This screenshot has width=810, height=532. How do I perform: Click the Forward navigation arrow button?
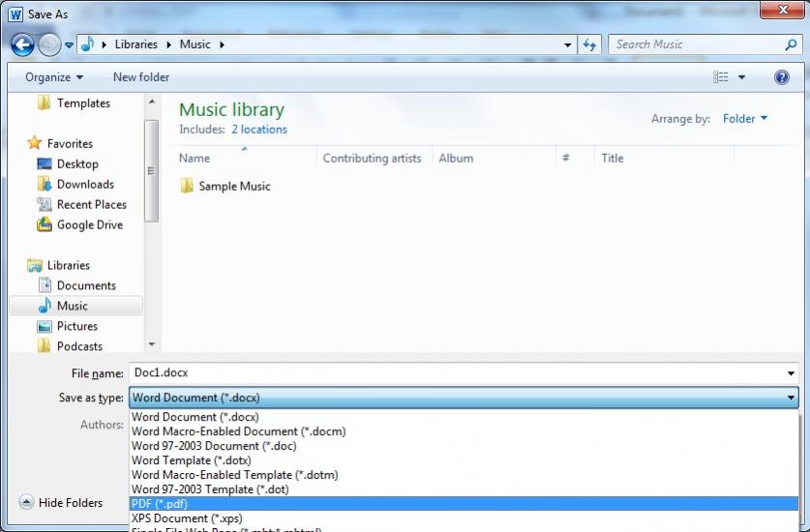pyautogui.click(x=49, y=44)
